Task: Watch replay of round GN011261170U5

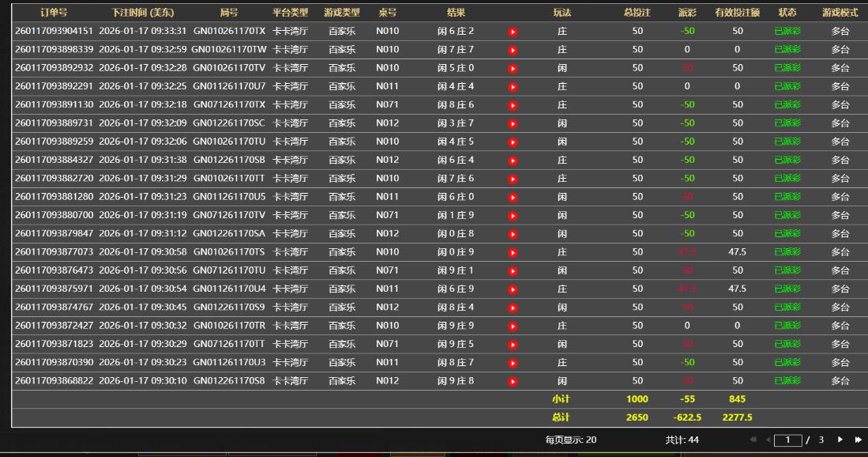Action: click(x=513, y=197)
